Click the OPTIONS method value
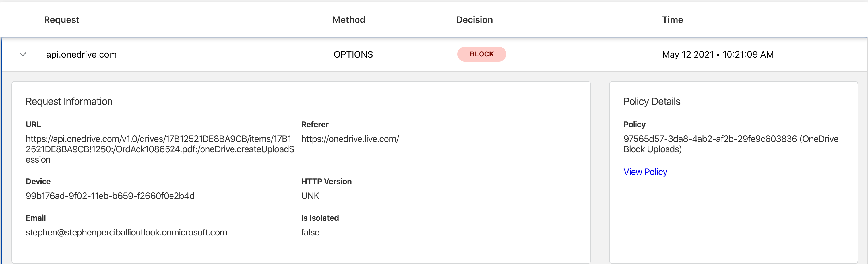This screenshot has height=264, width=868. pos(353,54)
